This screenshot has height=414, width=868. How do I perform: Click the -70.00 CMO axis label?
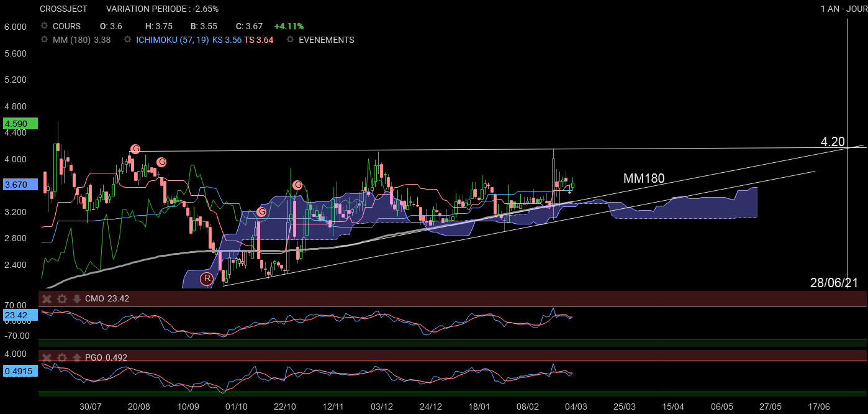tap(17, 336)
